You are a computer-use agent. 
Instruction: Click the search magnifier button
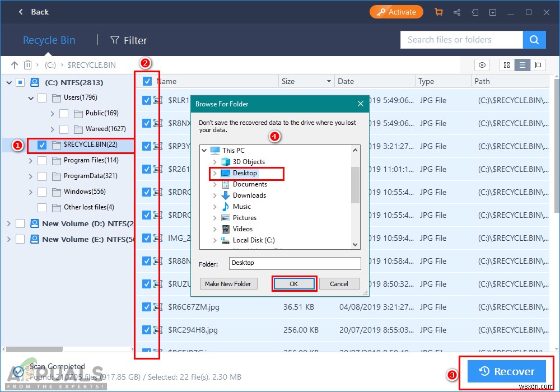coord(534,40)
